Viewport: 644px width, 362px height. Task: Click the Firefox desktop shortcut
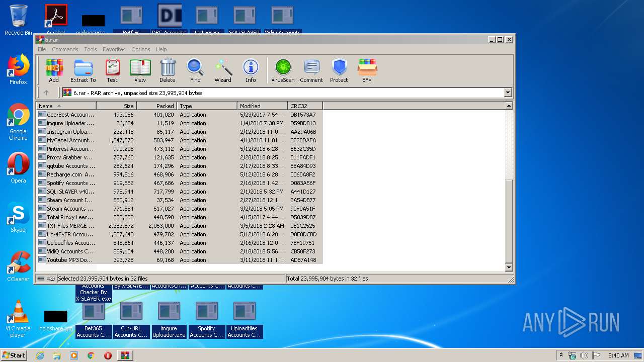pos(18,69)
